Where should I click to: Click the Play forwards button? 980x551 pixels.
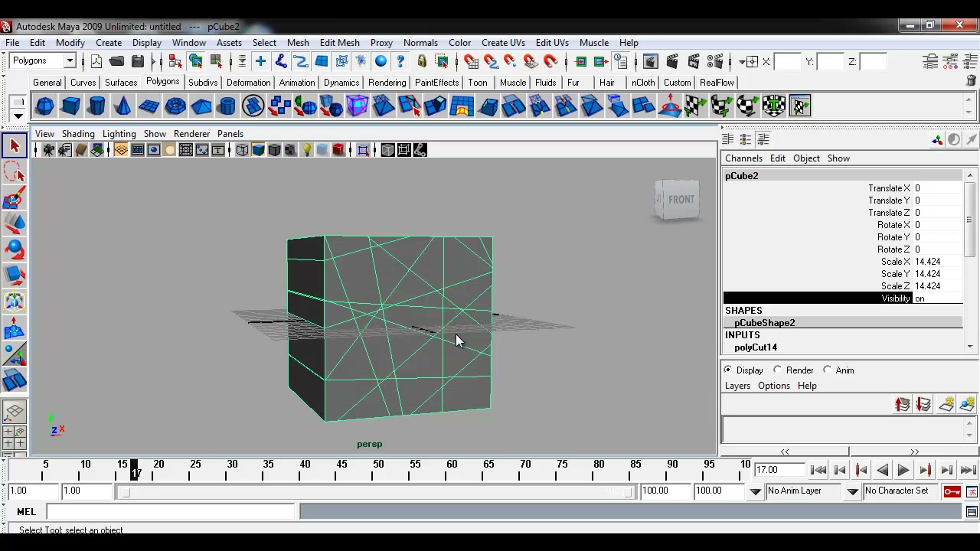(x=903, y=471)
